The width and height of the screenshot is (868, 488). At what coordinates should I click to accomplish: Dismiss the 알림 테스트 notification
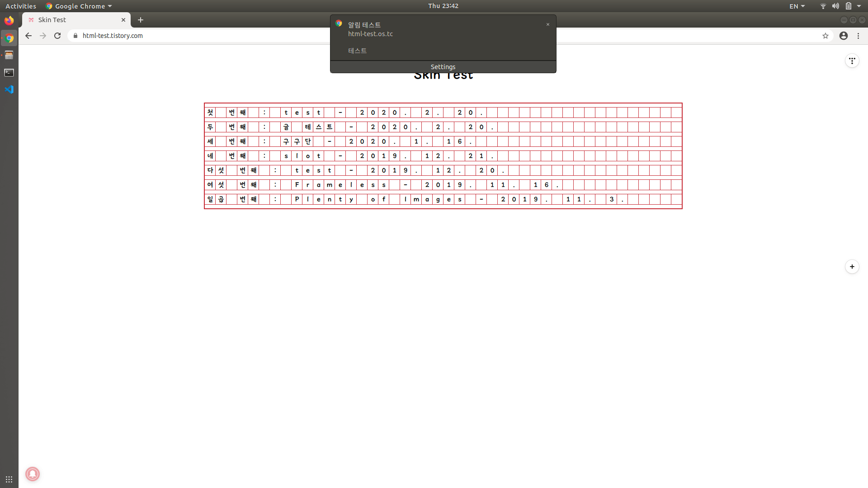coord(548,24)
